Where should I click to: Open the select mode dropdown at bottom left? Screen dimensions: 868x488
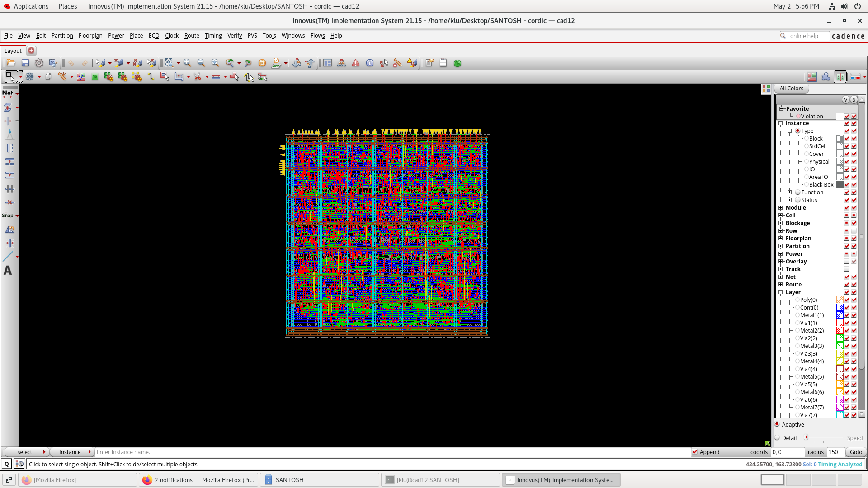[x=44, y=452]
